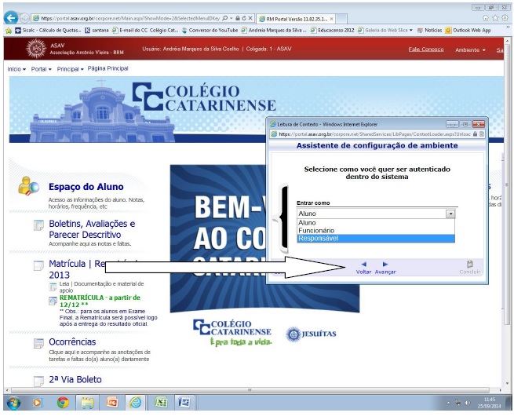Click the page icon beside 2ª Via Boleto
This screenshot has height=420, width=514.
[x=38, y=381]
